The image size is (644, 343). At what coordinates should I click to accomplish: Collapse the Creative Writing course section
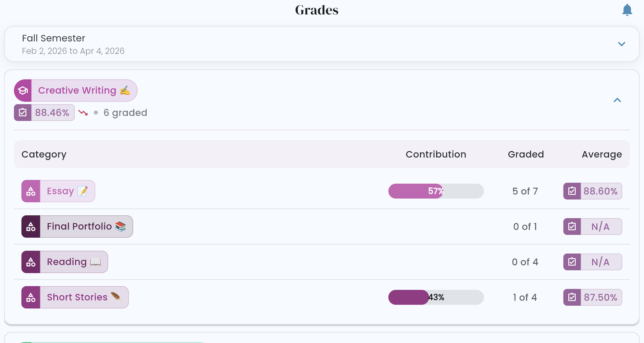pos(617,100)
